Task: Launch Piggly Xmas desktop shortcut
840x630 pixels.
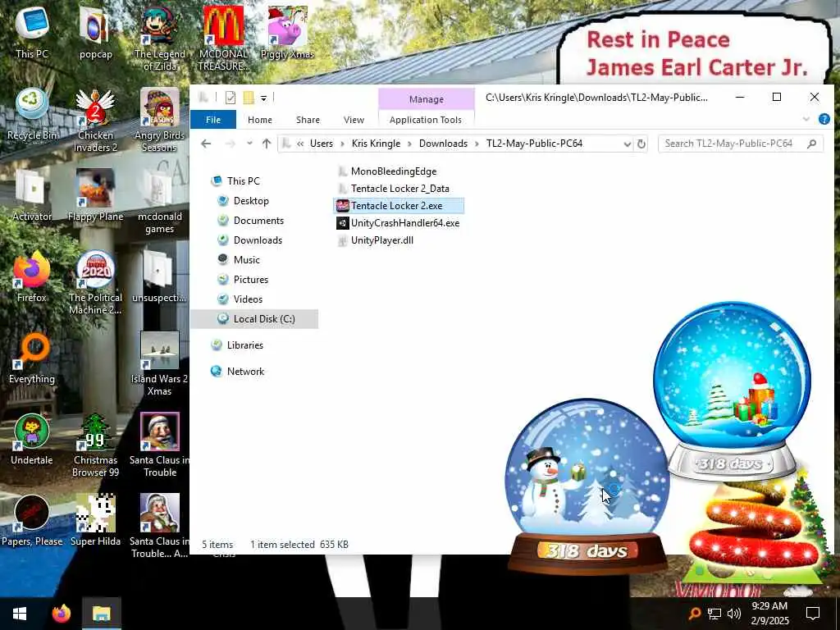Action: click(287, 32)
